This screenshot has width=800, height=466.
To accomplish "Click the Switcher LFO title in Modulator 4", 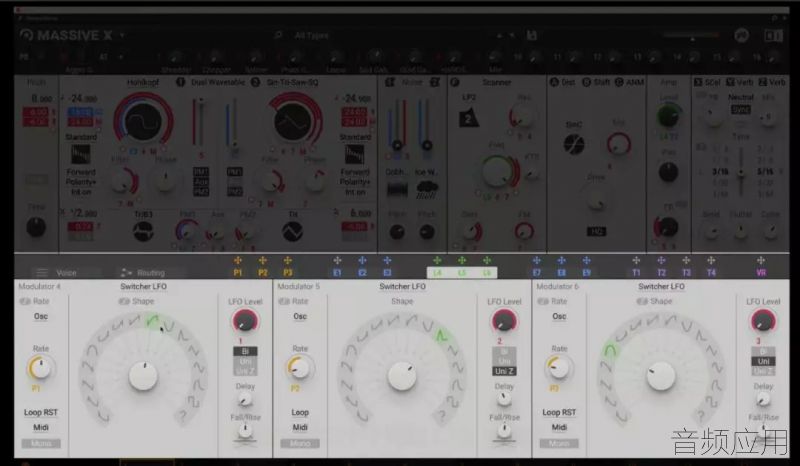I will pyautogui.click(x=143, y=286).
